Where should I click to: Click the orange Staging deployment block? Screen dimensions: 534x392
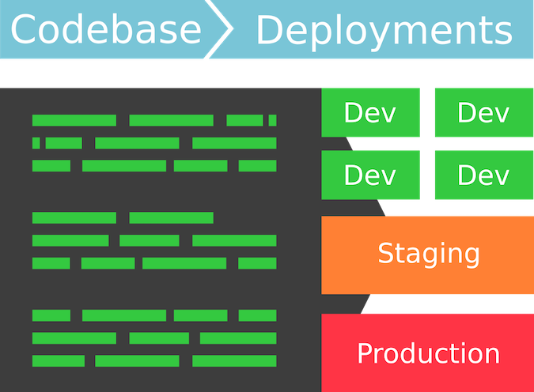(427, 254)
